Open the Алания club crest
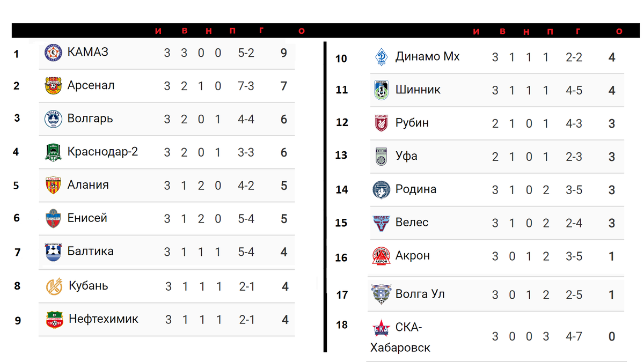This screenshot has width=644, height=362. pos(53,186)
